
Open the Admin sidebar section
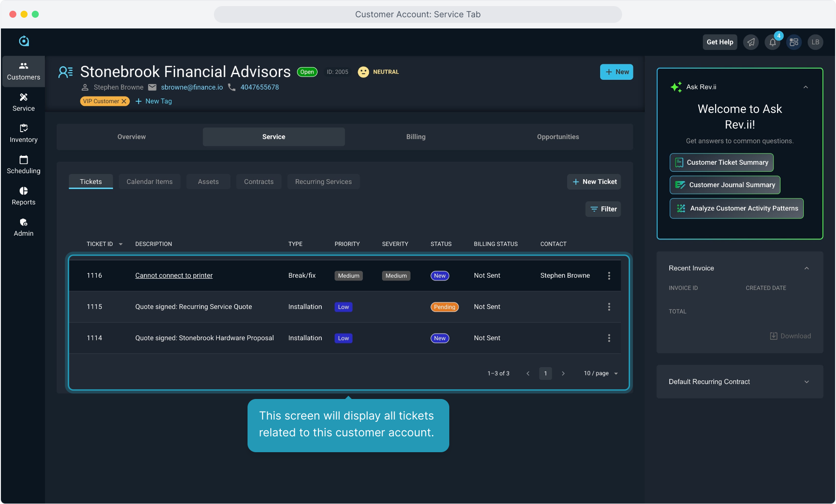pos(23,227)
